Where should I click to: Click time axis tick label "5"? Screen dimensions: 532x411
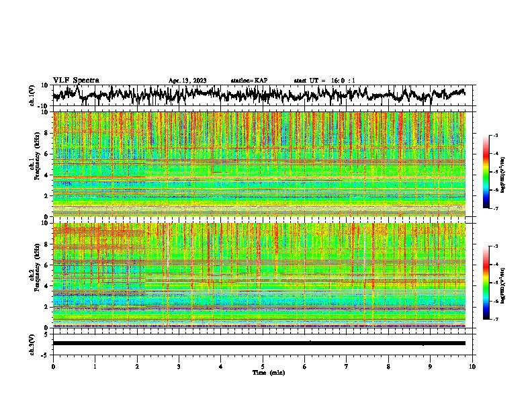pos(263,367)
